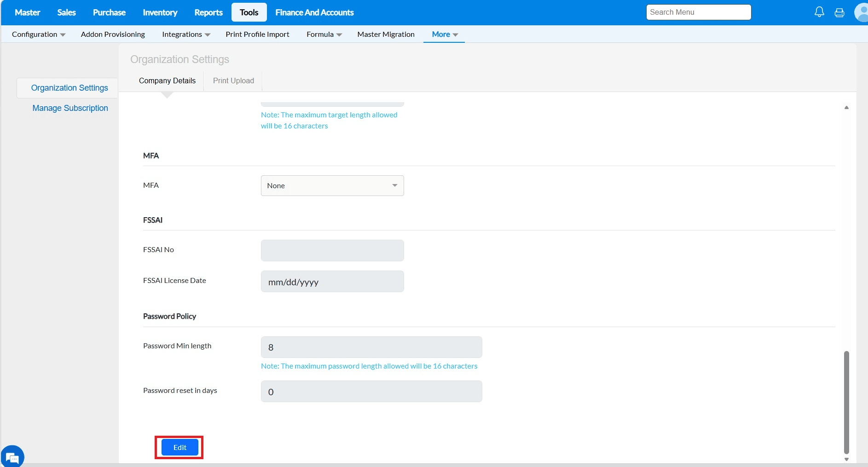Click the Search Menu field
This screenshot has height=467, width=868.
(x=699, y=12)
